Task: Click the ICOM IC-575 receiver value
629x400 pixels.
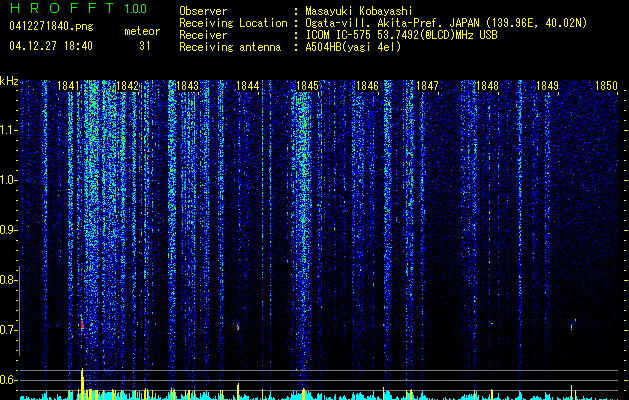Action: [x=401, y=35]
